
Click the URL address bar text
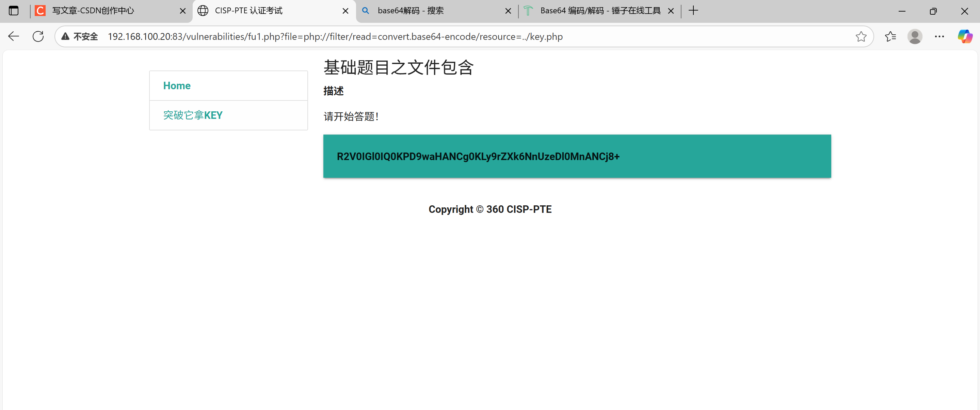(x=335, y=36)
